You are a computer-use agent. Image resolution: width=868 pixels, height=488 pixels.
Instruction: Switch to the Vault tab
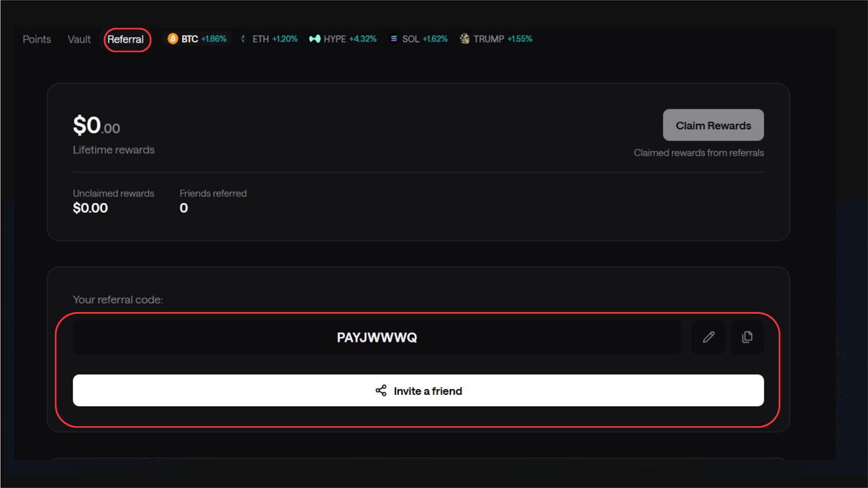(79, 40)
